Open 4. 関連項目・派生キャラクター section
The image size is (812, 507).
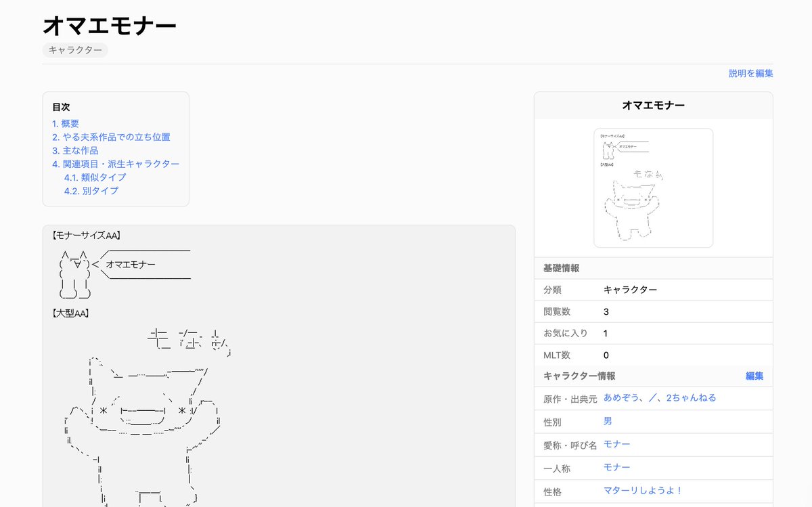[x=116, y=164]
